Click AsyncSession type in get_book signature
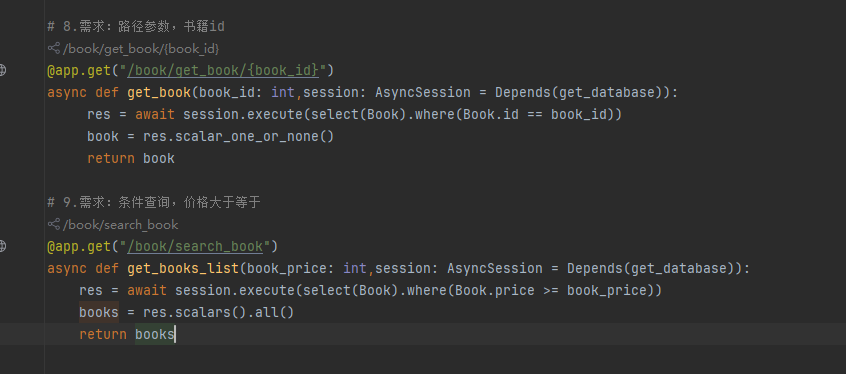 [x=423, y=93]
